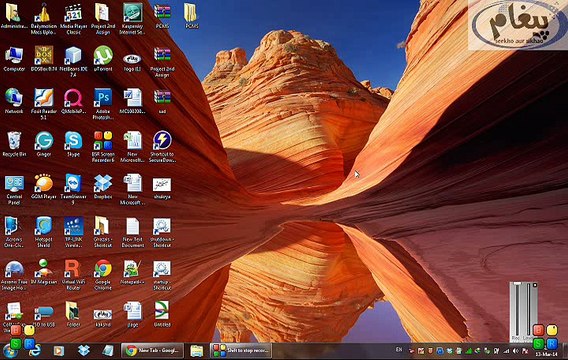Viewport: 568px width, 360px height.
Task: Click the Dropbox icon pinned on taskbar
Action: tap(84, 350)
